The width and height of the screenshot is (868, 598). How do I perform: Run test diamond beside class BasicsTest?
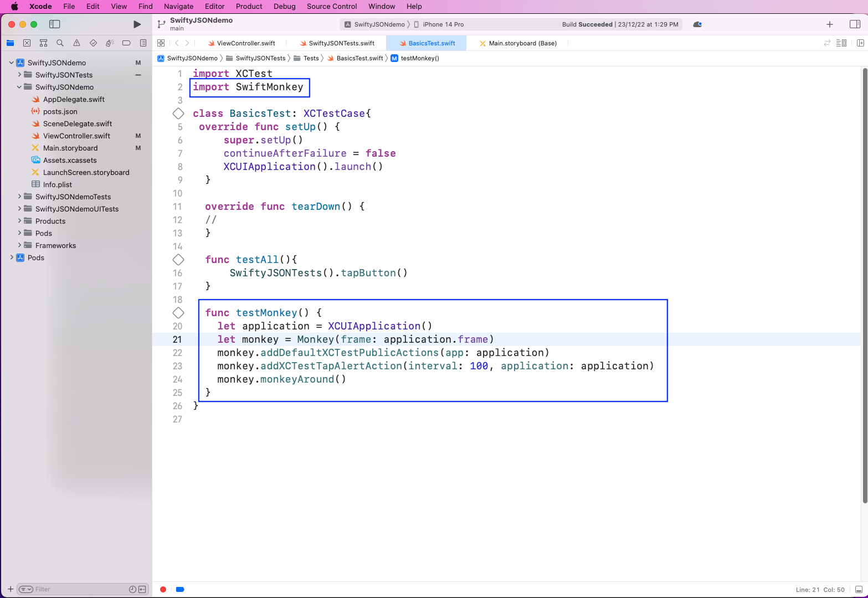(178, 114)
